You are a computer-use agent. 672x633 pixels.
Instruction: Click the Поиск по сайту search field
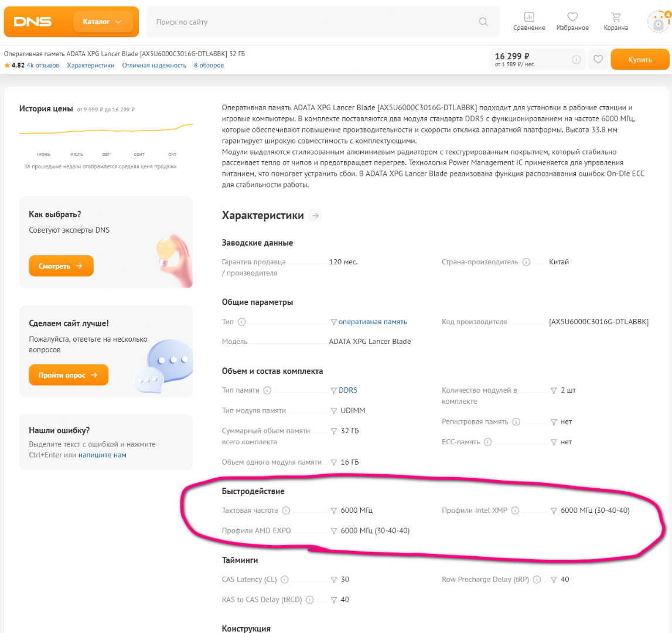(x=311, y=22)
